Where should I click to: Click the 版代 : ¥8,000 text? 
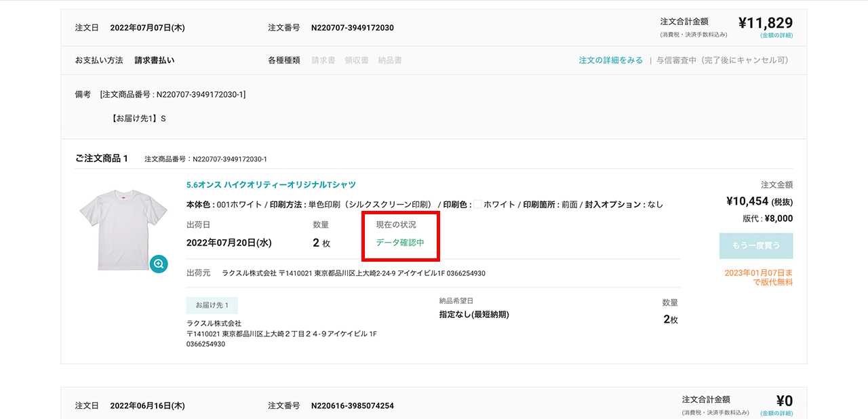(768, 219)
